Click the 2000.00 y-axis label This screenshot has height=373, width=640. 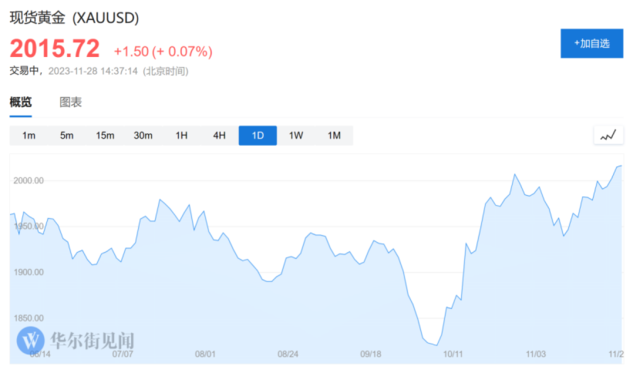[x=29, y=181]
